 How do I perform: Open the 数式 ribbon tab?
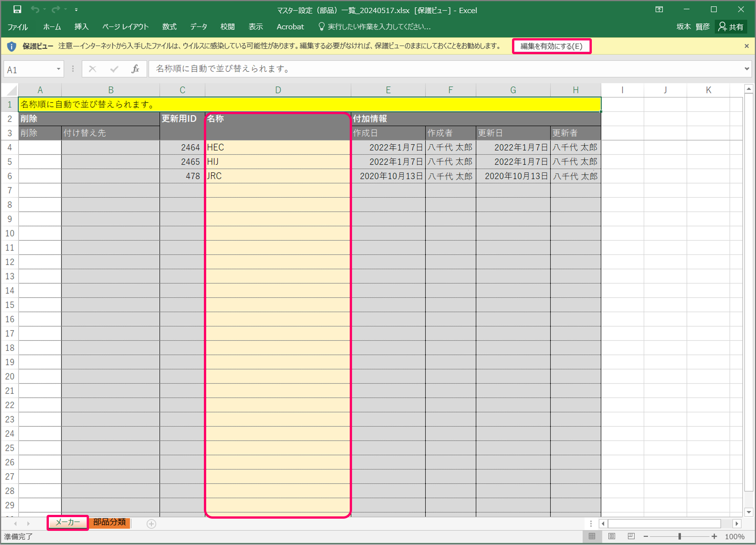click(x=169, y=27)
